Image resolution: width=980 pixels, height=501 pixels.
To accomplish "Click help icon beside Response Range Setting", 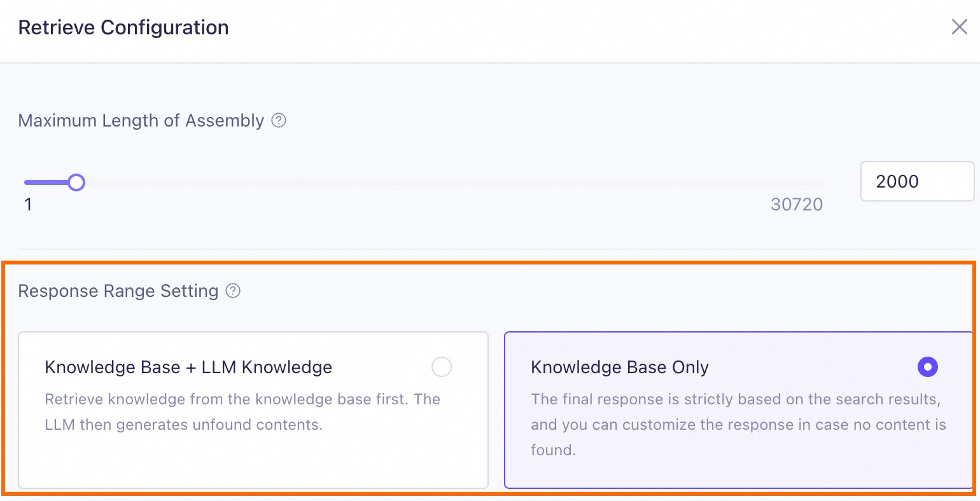I will (x=234, y=291).
